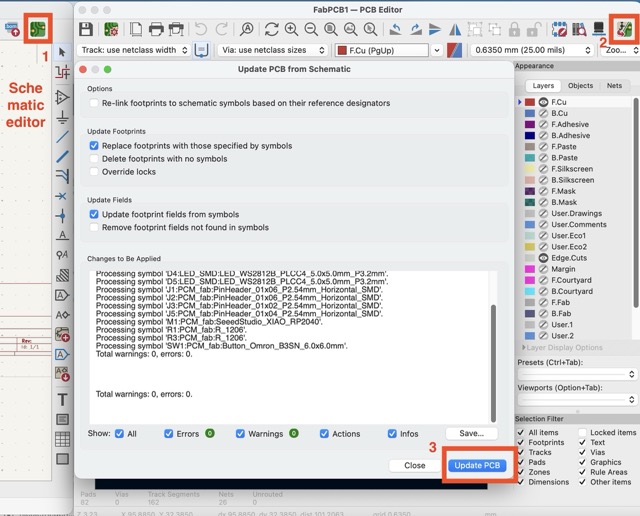Select the F.Silkscreen layer row
The image size is (640, 516).
click(576, 169)
